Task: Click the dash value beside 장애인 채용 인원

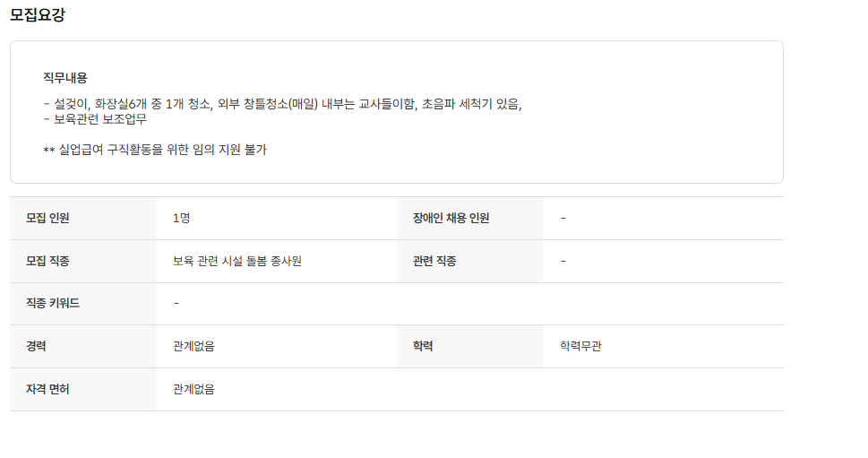Action: (563, 218)
